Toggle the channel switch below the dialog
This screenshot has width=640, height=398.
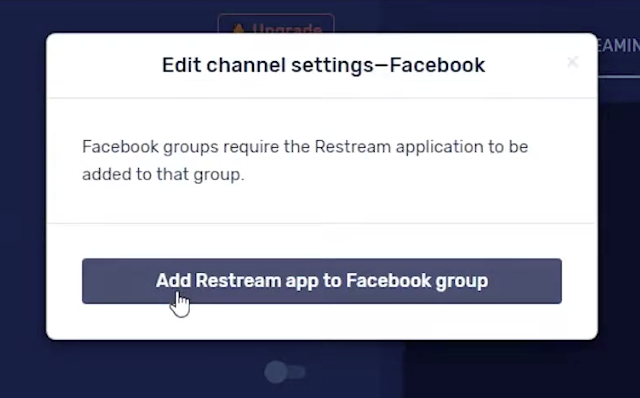pyautogui.click(x=284, y=372)
